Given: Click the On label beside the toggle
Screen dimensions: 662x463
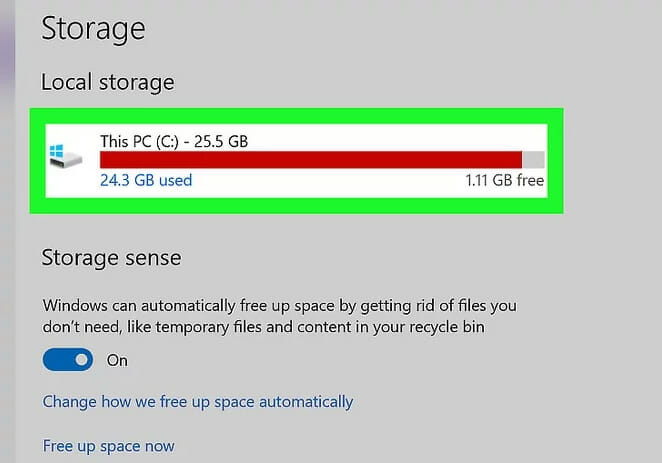Looking at the screenshot, I should (x=117, y=360).
